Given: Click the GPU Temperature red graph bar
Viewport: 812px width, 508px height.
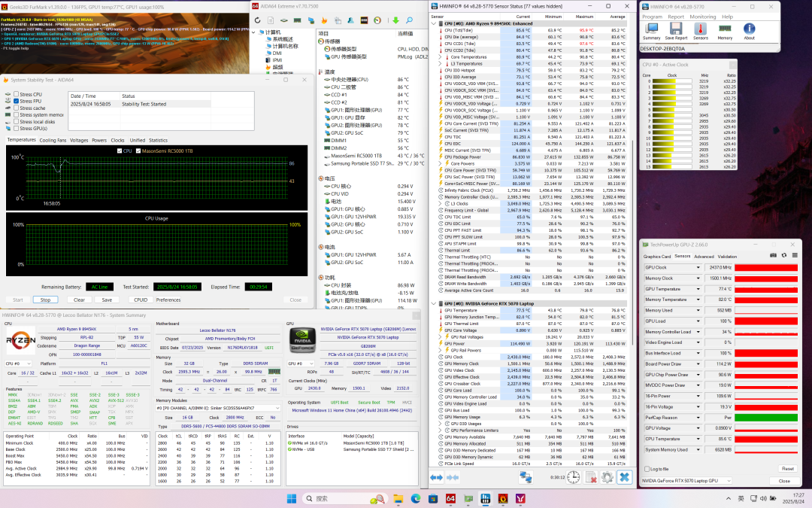Looking at the screenshot, I should (x=766, y=288).
